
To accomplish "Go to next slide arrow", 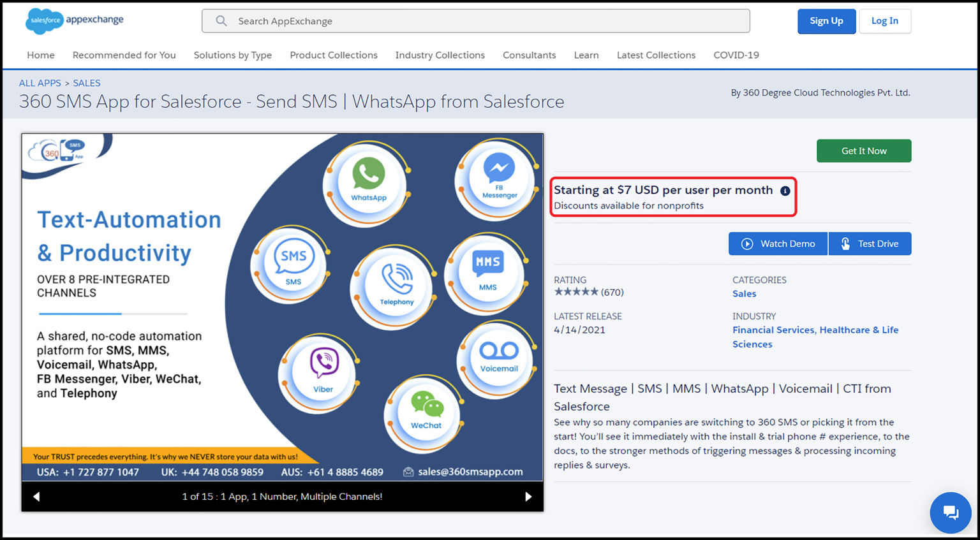I will pos(528,497).
